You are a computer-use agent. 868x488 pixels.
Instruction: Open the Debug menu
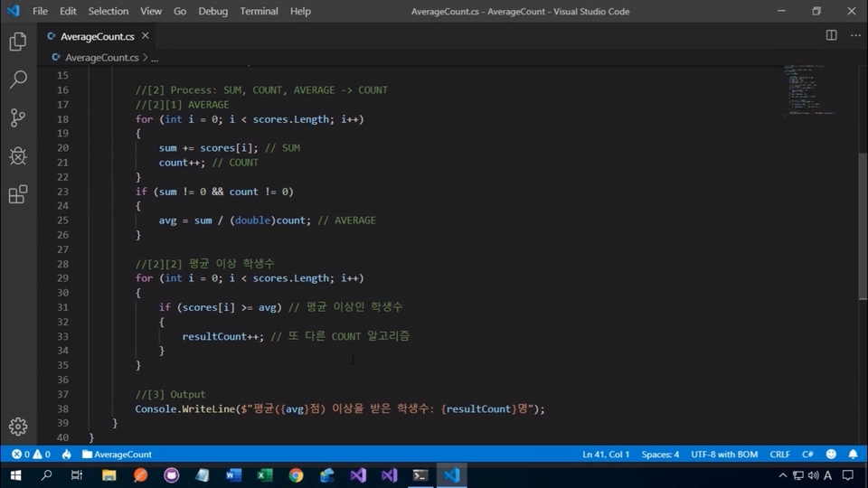213,11
